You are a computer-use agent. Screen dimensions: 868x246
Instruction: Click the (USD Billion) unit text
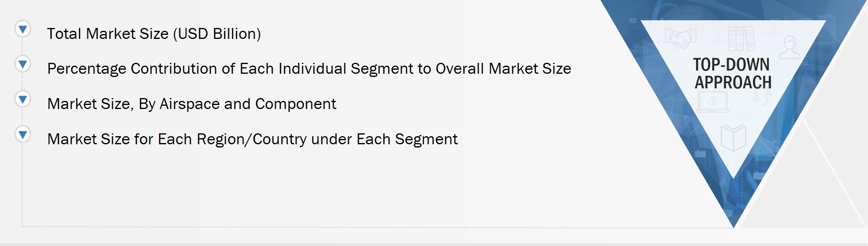[x=217, y=34]
